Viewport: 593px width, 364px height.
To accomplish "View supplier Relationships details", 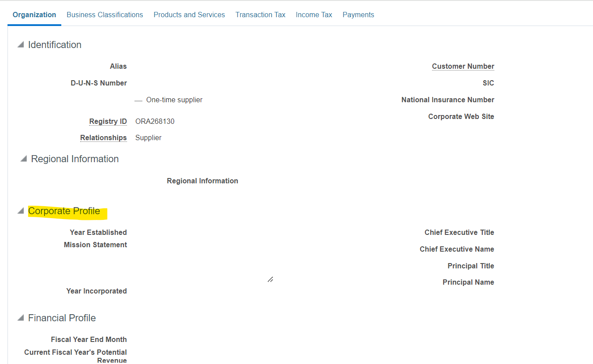I will (x=104, y=137).
